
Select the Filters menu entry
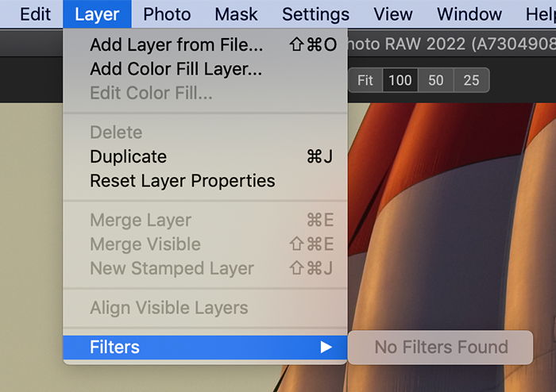(205, 347)
